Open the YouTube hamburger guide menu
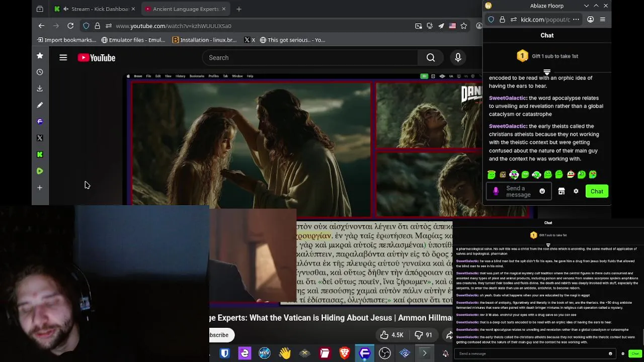 (63, 58)
